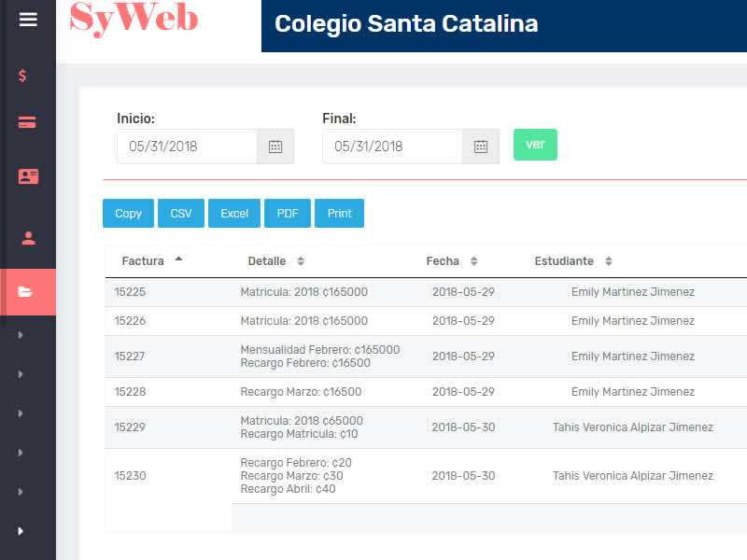This screenshot has height=560, width=747.
Task: Select factura 15226 cell
Action: pyautogui.click(x=130, y=321)
